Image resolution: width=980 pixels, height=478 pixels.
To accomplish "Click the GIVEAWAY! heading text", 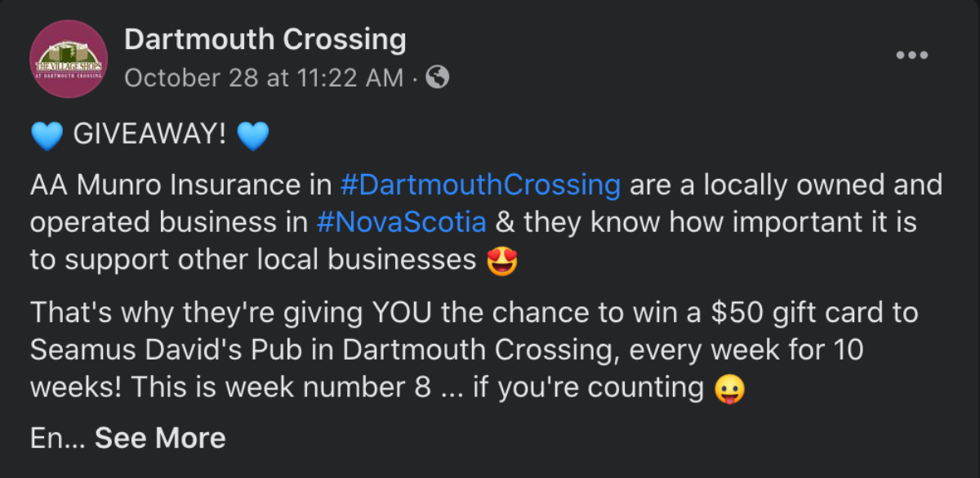I will click(x=149, y=136).
